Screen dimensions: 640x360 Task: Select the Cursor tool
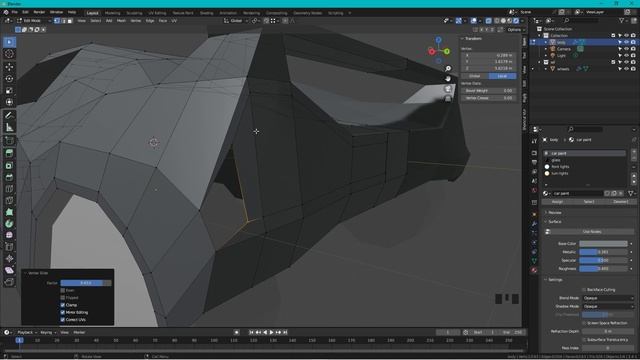pos(9,54)
